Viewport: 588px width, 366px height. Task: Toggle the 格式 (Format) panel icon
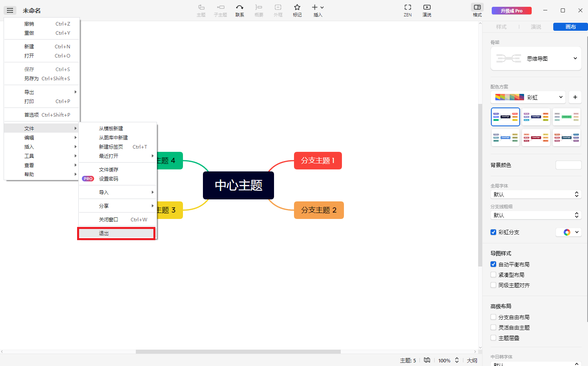coord(477,10)
